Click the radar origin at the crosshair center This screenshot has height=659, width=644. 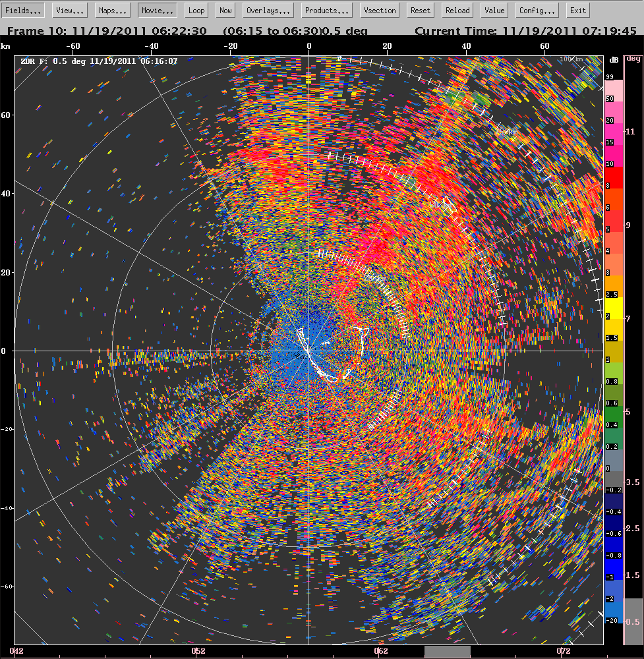pyautogui.click(x=308, y=351)
